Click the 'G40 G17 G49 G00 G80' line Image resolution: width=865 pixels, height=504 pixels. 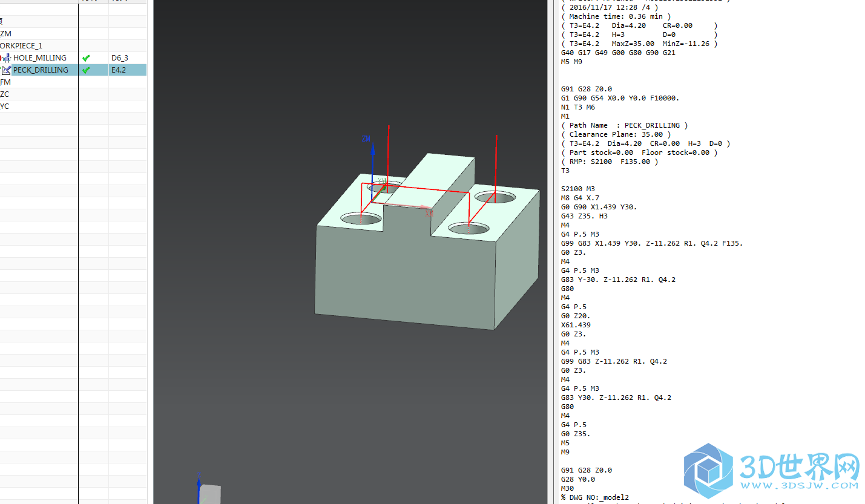[x=619, y=53]
